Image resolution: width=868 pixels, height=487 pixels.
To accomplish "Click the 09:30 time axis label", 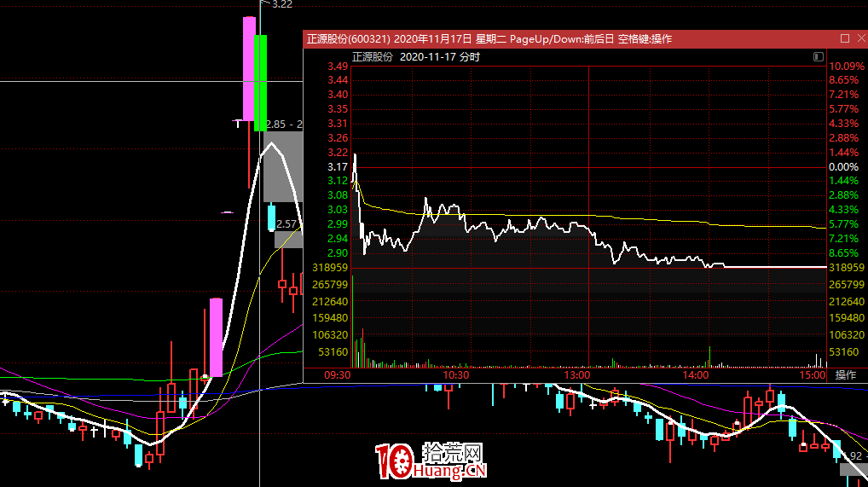I will [337, 375].
